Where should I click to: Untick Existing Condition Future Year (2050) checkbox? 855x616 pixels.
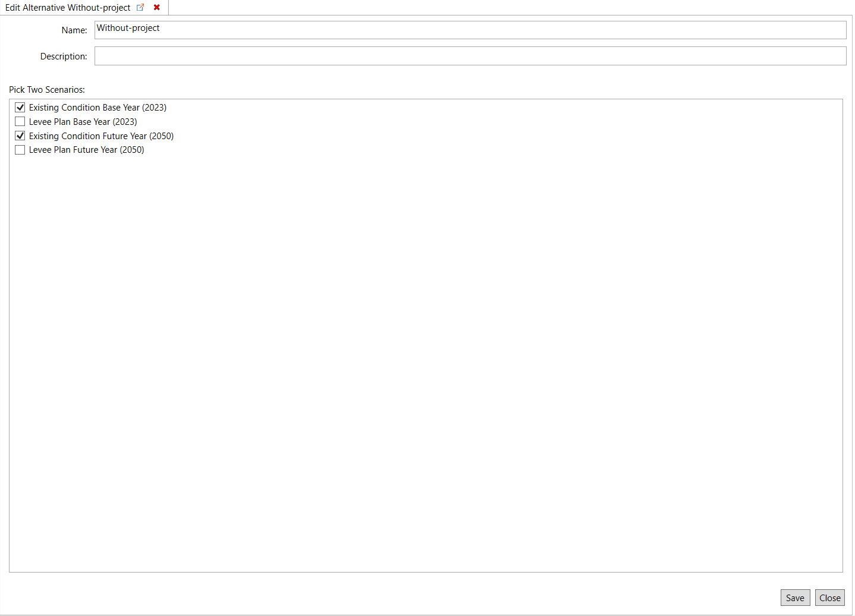20,136
